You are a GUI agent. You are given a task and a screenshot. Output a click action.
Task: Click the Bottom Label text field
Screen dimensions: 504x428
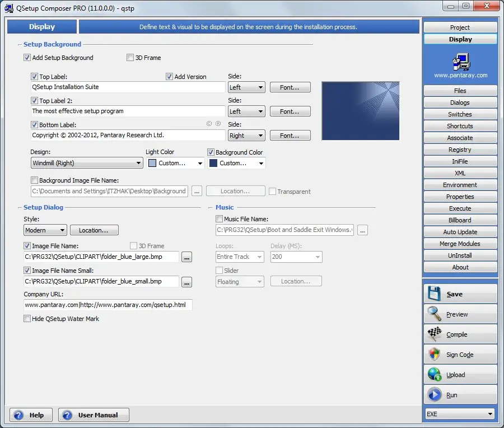click(128, 135)
